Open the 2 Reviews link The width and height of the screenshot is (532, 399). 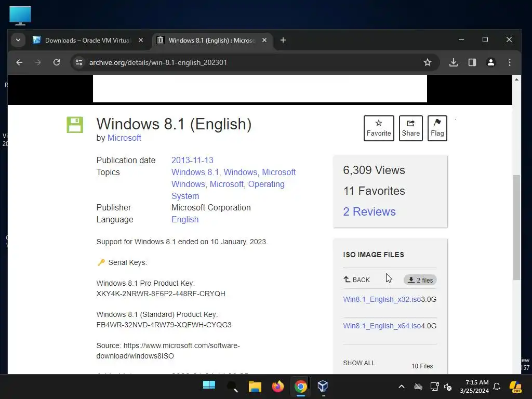[369, 211]
